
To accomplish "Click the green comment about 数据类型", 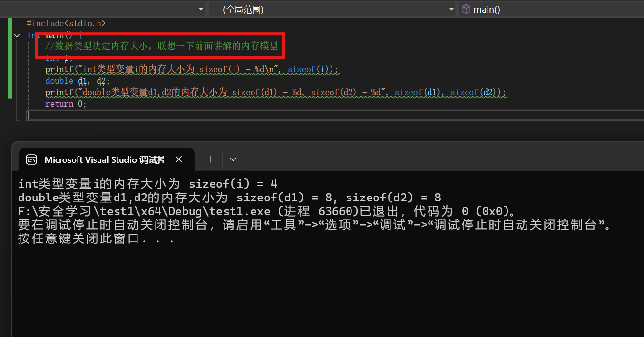I will pyautogui.click(x=161, y=46).
